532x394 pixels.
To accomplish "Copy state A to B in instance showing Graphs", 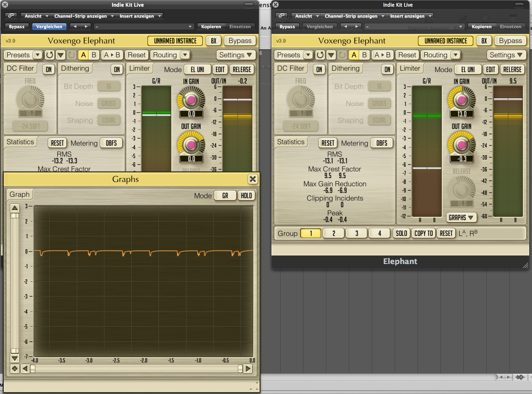I will tap(112, 55).
